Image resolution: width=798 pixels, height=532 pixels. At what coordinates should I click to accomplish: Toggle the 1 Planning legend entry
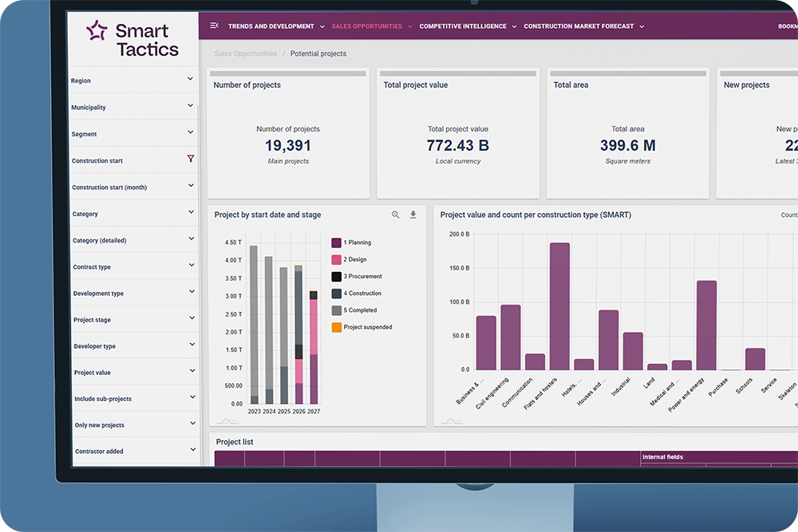point(351,242)
